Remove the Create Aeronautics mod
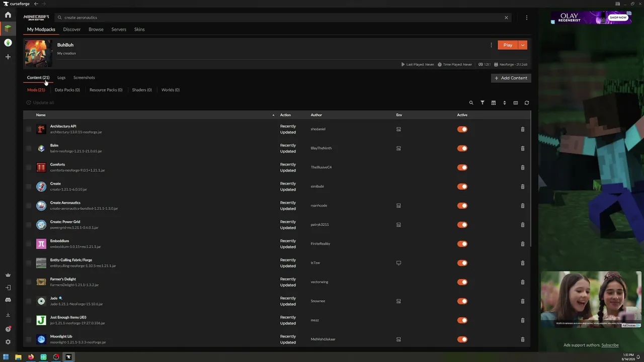644x362 pixels. click(x=523, y=206)
